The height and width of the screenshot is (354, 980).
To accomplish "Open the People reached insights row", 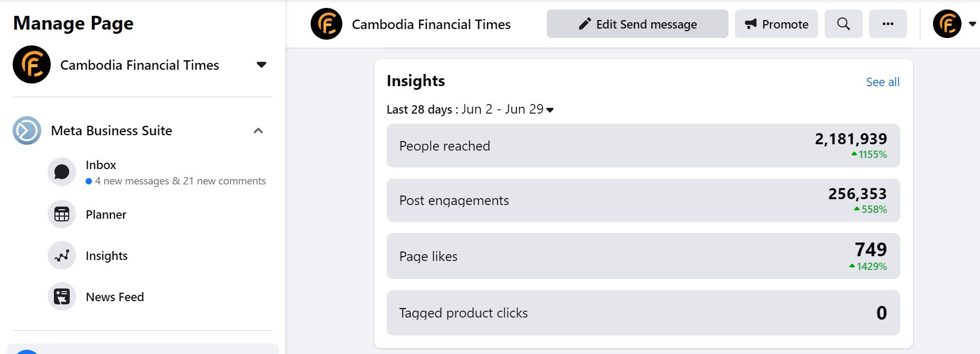I will pyautogui.click(x=643, y=146).
